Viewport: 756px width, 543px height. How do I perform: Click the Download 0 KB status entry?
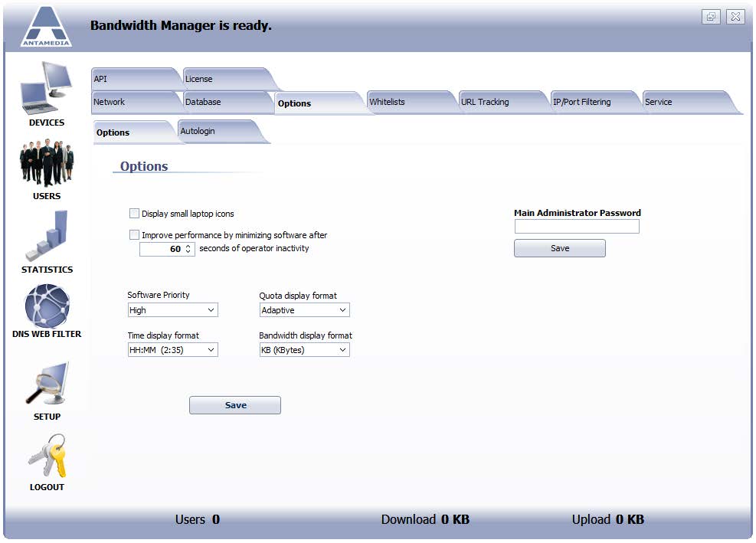(x=425, y=519)
